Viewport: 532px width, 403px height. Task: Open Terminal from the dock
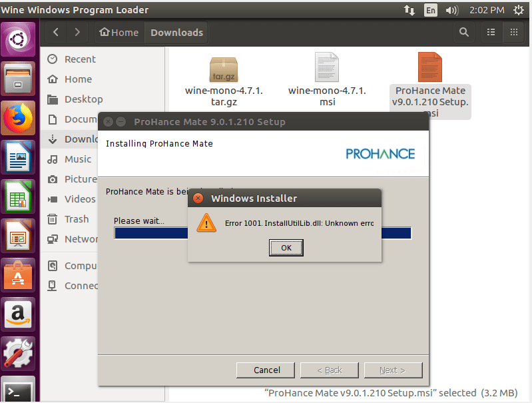(x=17, y=390)
